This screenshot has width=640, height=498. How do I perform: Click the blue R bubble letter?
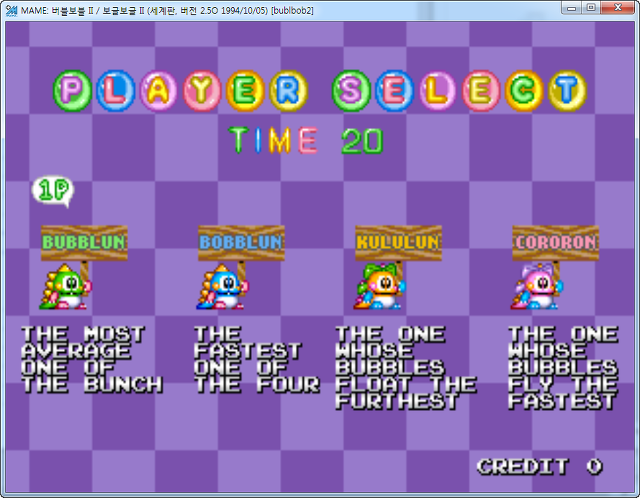point(289,91)
